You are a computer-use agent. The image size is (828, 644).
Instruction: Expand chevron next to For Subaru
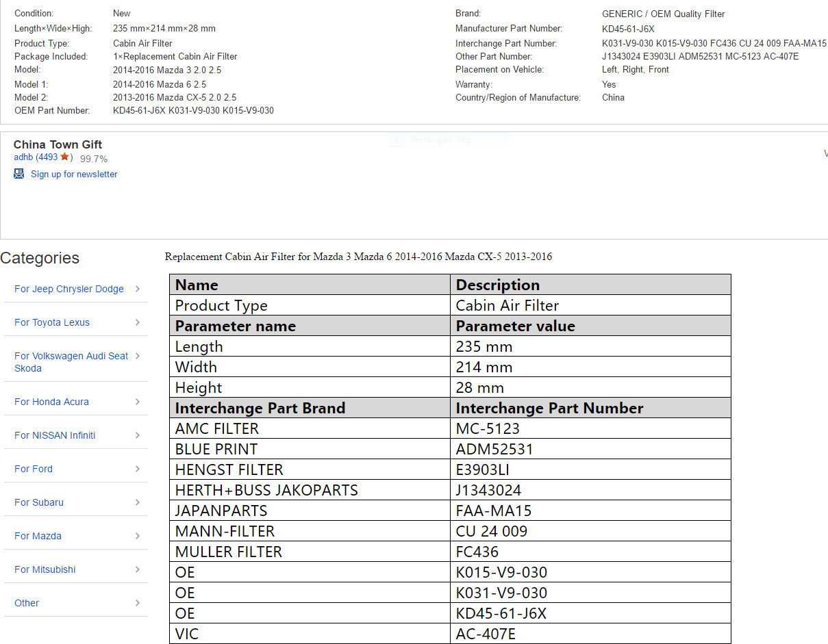click(138, 502)
